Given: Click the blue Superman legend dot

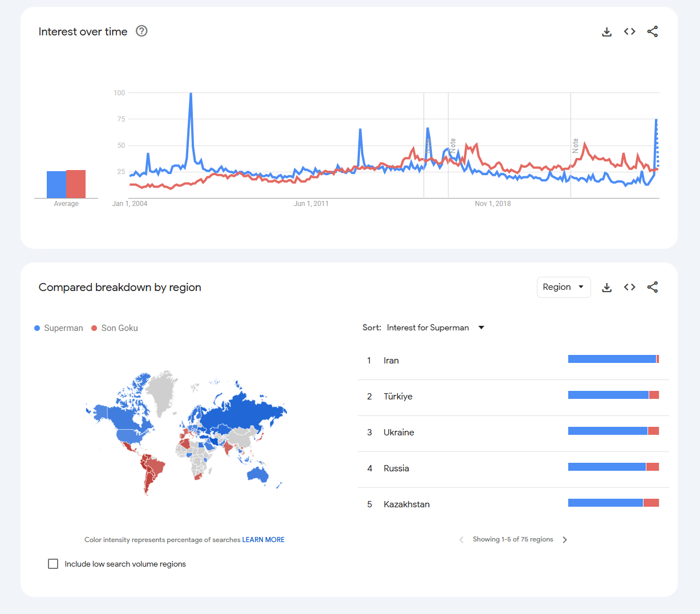Looking at the screenshot, I should coord(37,328).
